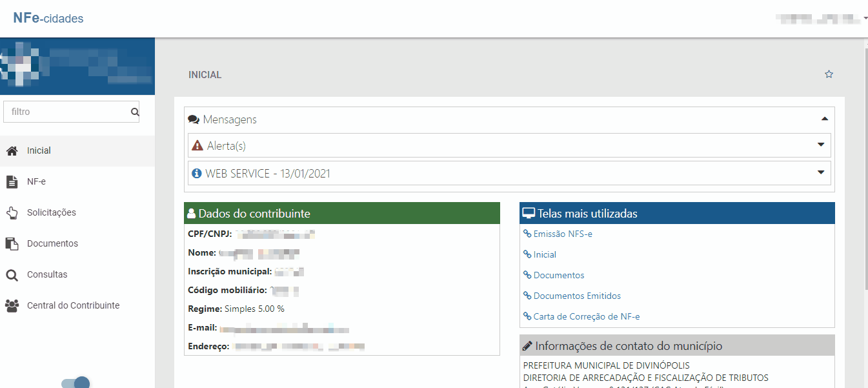Click the magnifier icon in the filter box
Image resolution: width=868 pixels, height=388 pixels.
(x=134, y=111)
